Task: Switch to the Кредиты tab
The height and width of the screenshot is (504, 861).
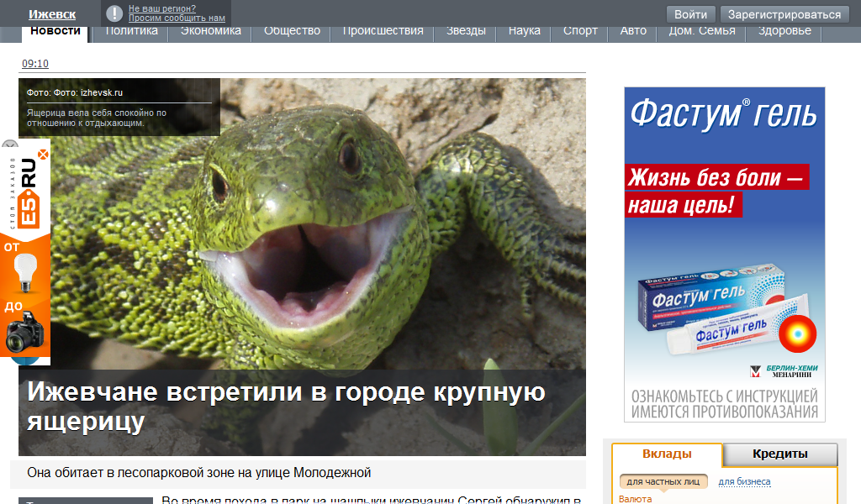Action: (779, 454)
